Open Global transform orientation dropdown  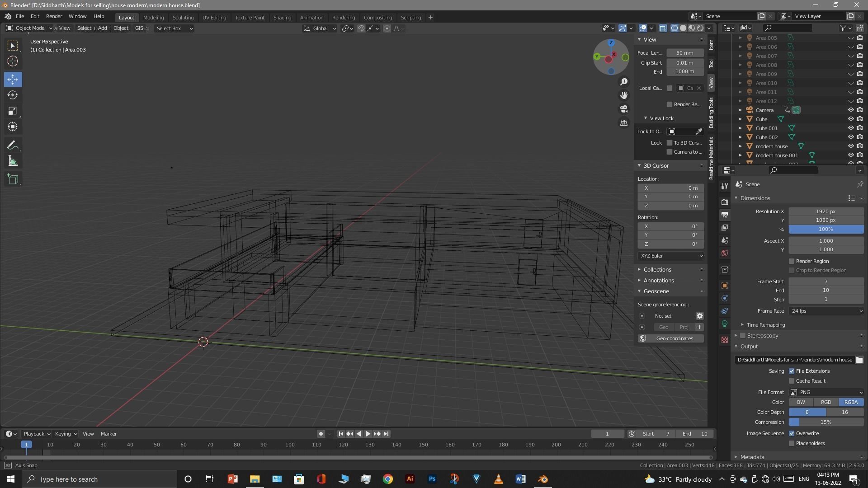[x=320, y=28]
